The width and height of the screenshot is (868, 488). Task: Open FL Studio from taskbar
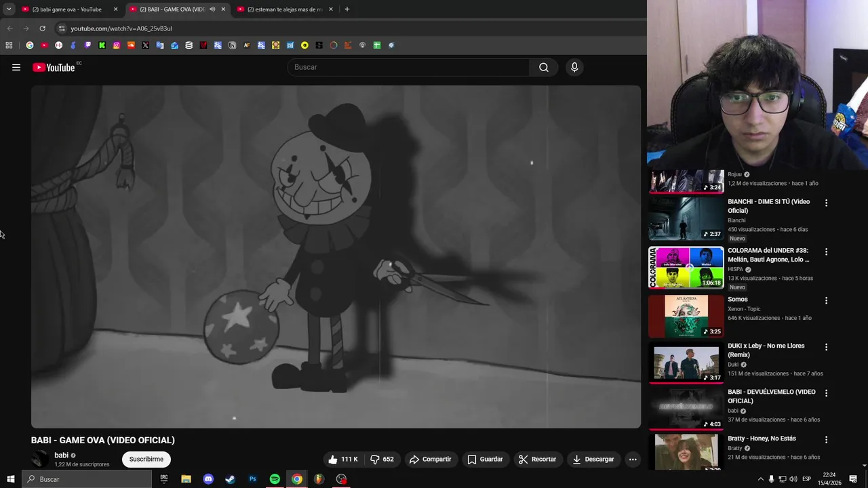click(x=319, y=479)
